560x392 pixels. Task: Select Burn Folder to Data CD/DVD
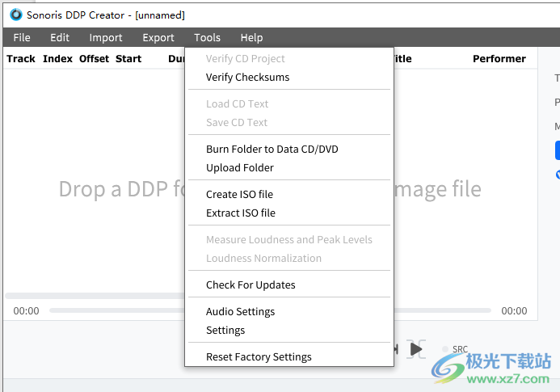click(289, 149)
